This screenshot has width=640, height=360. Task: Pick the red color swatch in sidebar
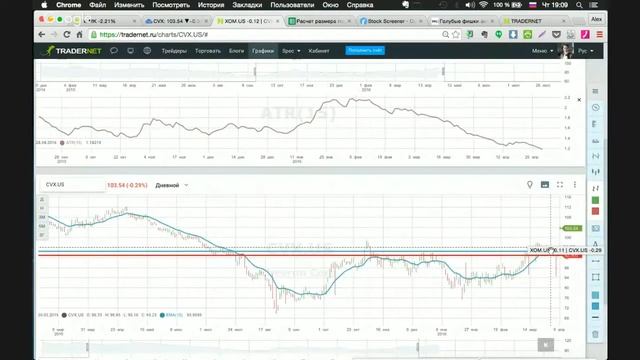point(596,211)
